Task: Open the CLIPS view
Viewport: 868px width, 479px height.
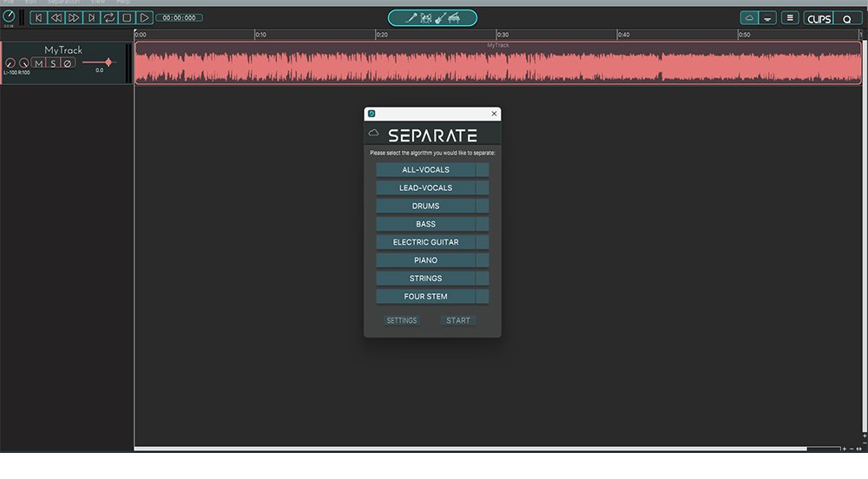Action: [x=819, y=19]
